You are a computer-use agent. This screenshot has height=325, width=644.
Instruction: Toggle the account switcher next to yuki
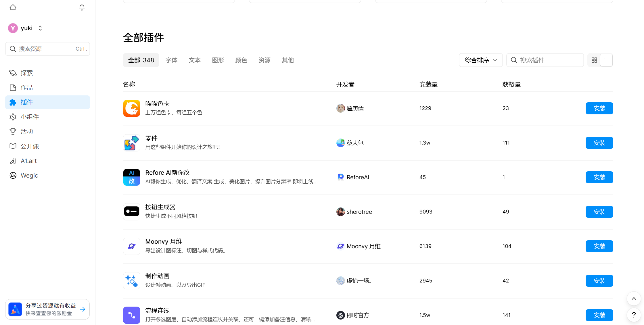coord(40,28)
